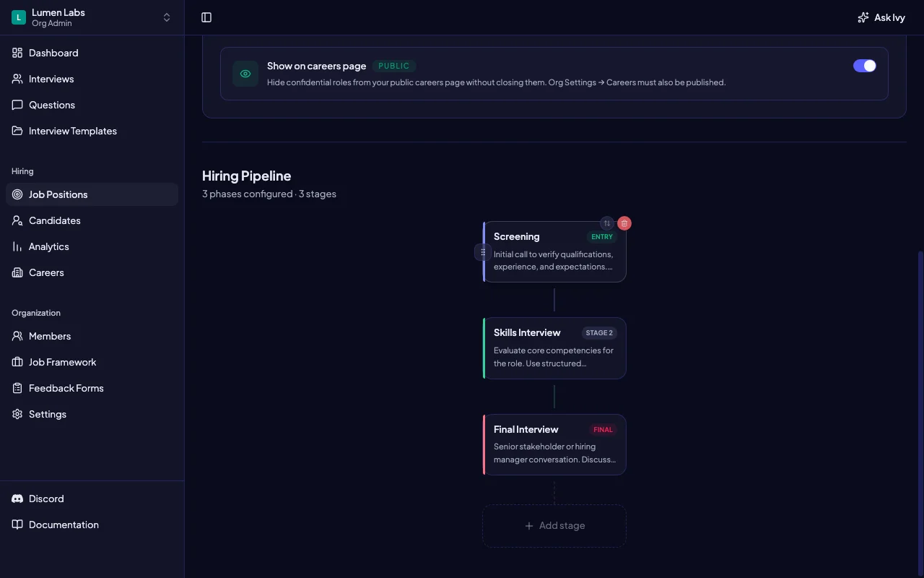Click the reorder arrows icon on Screening card
The image size is (924, 578).
coord(607,223)
